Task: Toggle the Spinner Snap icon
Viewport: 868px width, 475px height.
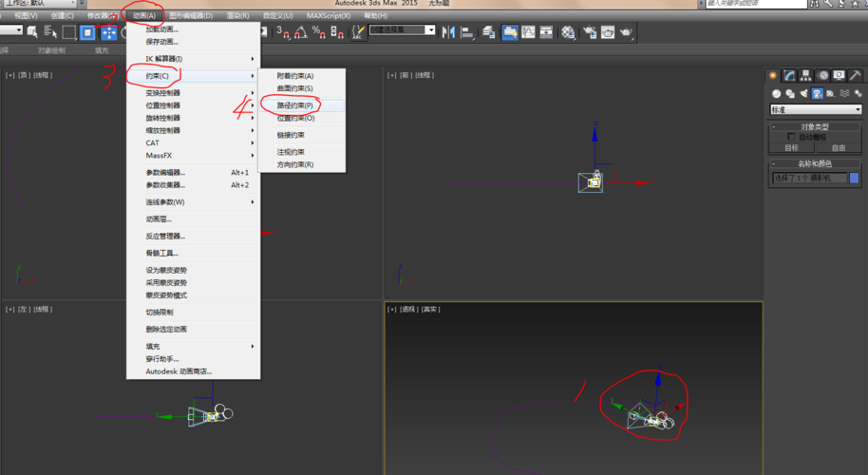Action: coord(336,32)
